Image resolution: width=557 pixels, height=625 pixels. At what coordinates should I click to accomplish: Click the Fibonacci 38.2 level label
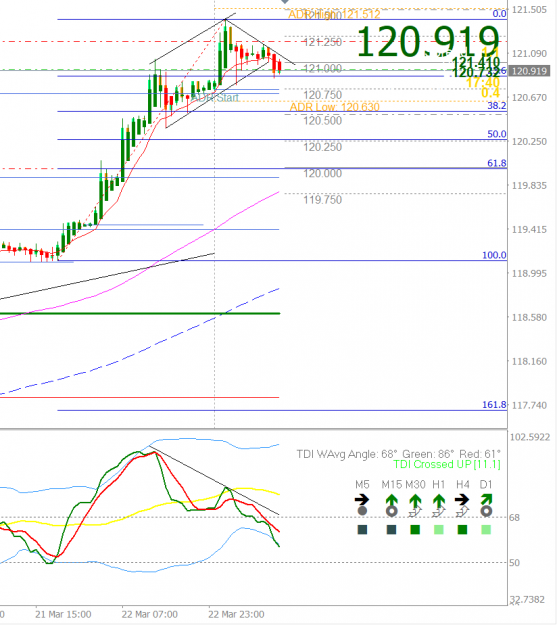pyautogui.click(x=497, y=106)
